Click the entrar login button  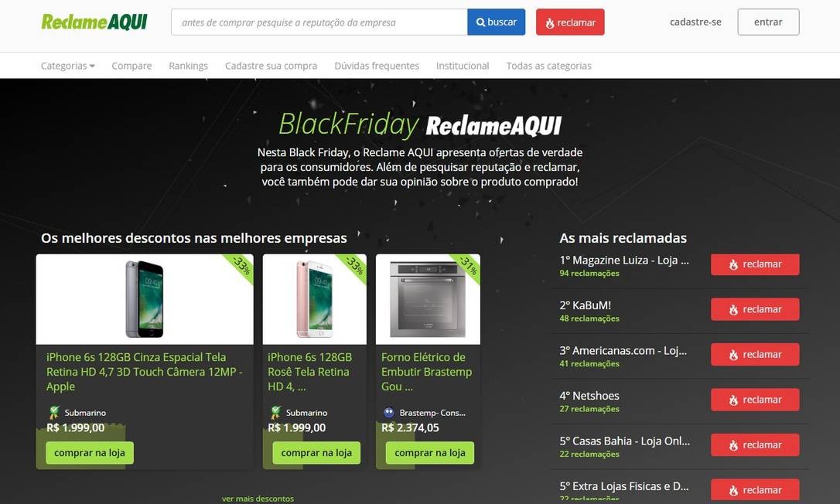coord(768,22)
